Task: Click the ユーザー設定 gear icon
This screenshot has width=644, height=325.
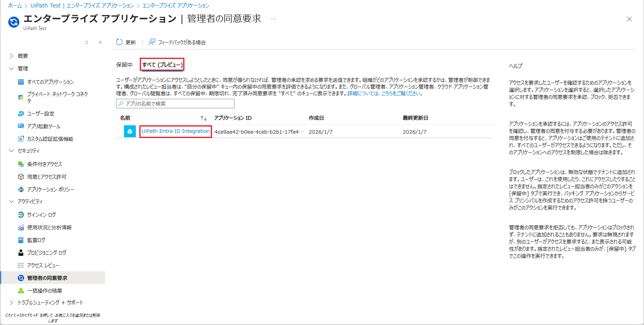Action: [21, 113]
